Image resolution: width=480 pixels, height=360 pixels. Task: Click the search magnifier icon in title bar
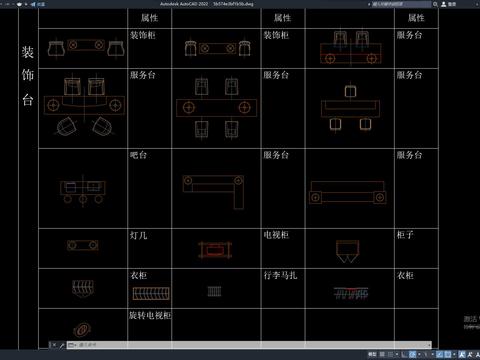435,4
